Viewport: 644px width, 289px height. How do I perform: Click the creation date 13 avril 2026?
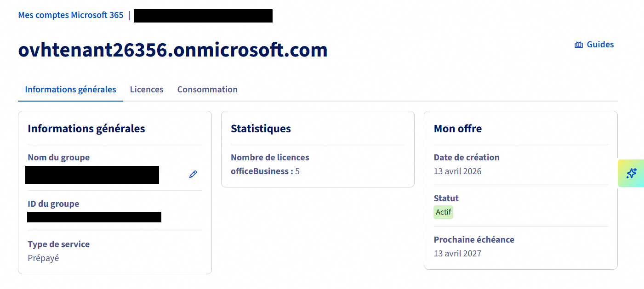click(x=457, y=171)
